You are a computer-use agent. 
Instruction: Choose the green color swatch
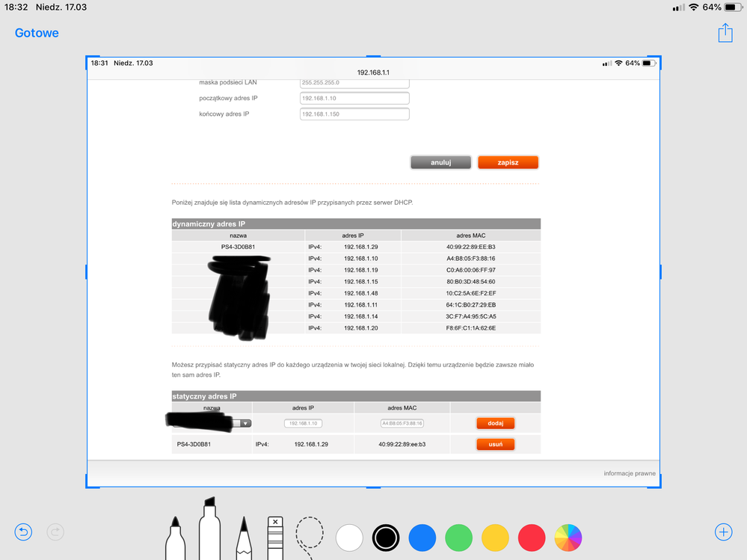(x=458, y=537)
